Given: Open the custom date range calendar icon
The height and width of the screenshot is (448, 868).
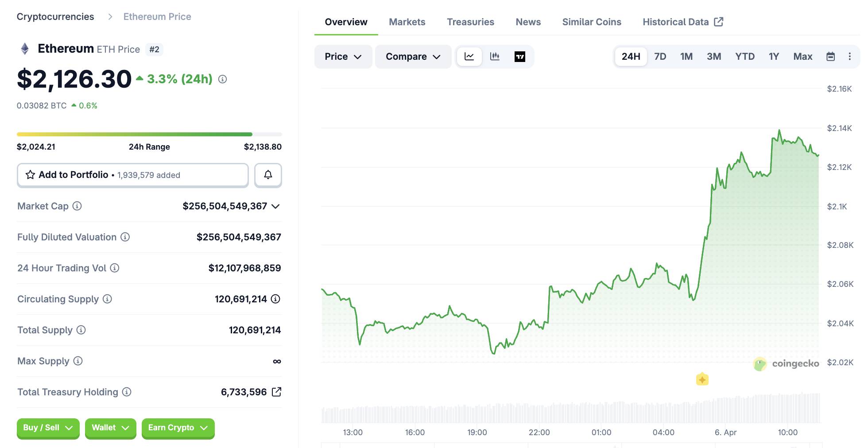Looking at the screenshot, I should [x=831, y=56].
